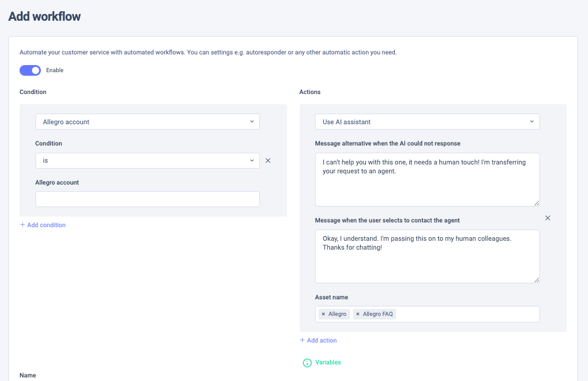The image size is (588, 381).
Task: Open the Variables info link
Action: [327, 363]
